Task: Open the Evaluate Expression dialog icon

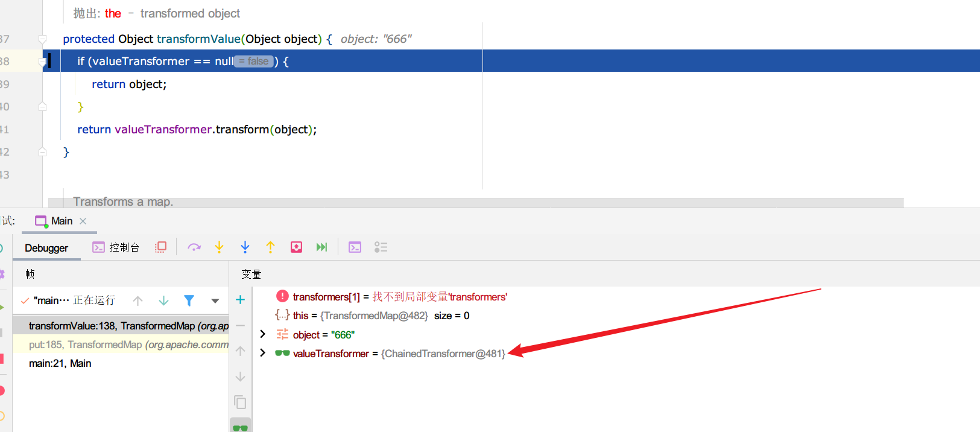Action: point(355,247)
